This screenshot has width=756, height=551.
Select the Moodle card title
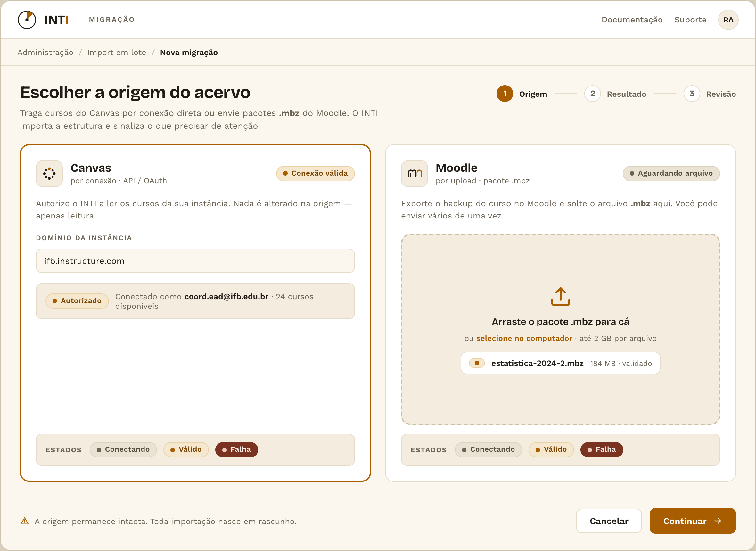456,168
